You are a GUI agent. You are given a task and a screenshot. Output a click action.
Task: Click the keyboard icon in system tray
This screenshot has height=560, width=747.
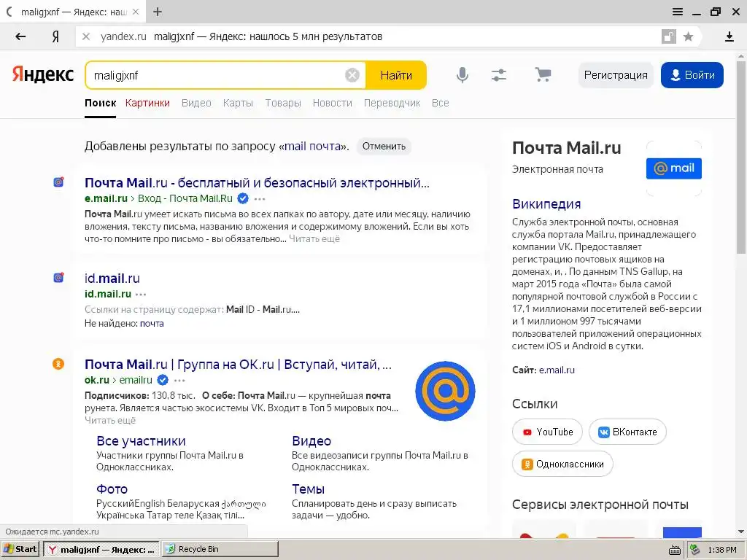click(675, 550)
